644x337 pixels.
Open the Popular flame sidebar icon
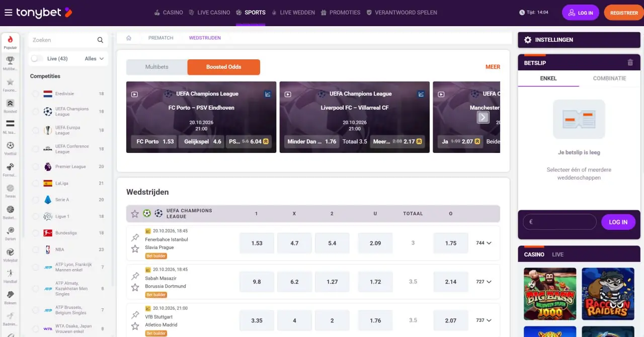pyautogui.click(x=10, y=42)
